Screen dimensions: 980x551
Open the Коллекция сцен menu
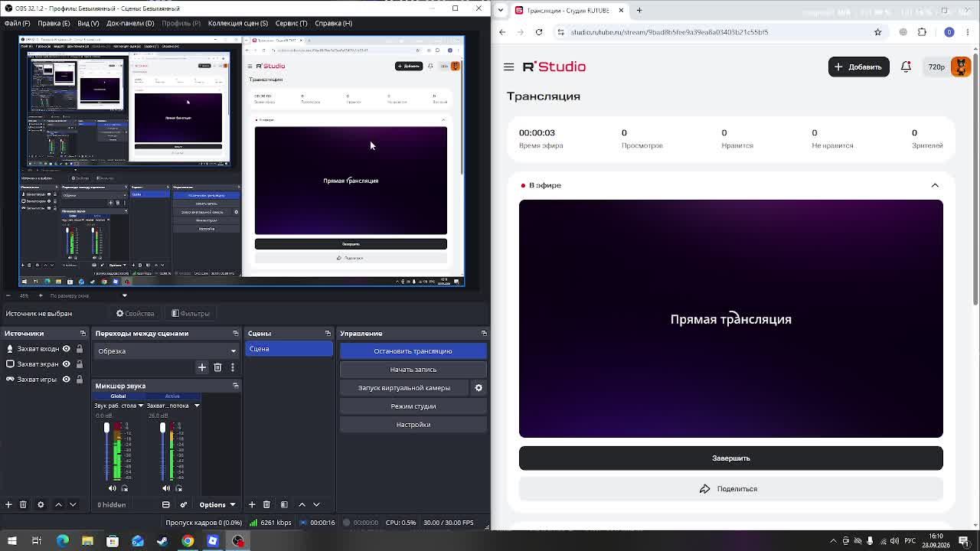tap(237, 23)
